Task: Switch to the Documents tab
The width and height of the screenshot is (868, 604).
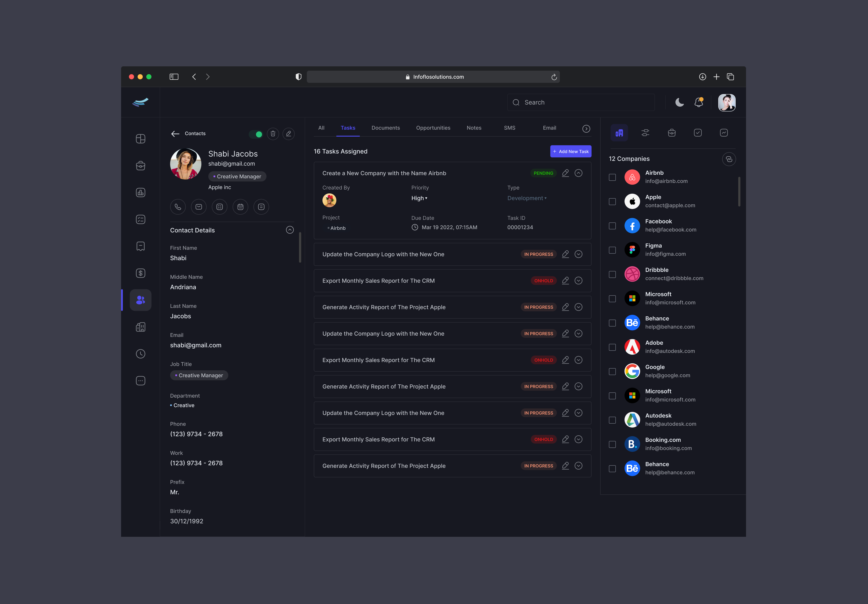Action: point(385,128)
